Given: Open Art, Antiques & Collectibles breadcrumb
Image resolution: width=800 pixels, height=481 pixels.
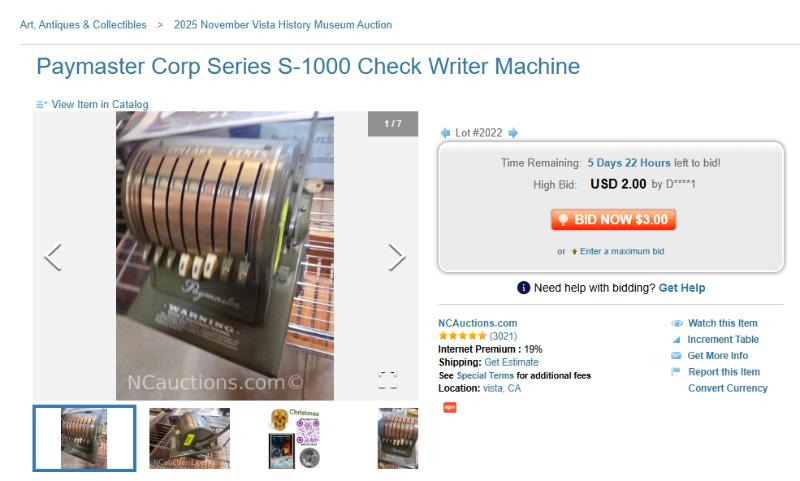Looking at the screenshot, I should click(x=83, y=24).
